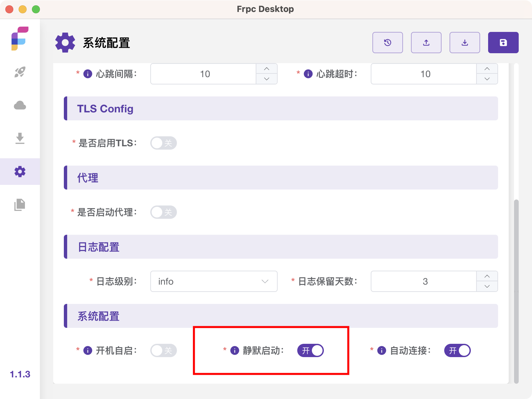Click the 是否启用TLS label
Image resolution: width=532 pixels, height=399 pixels.
pyautogui.click(x=107, y=143)
